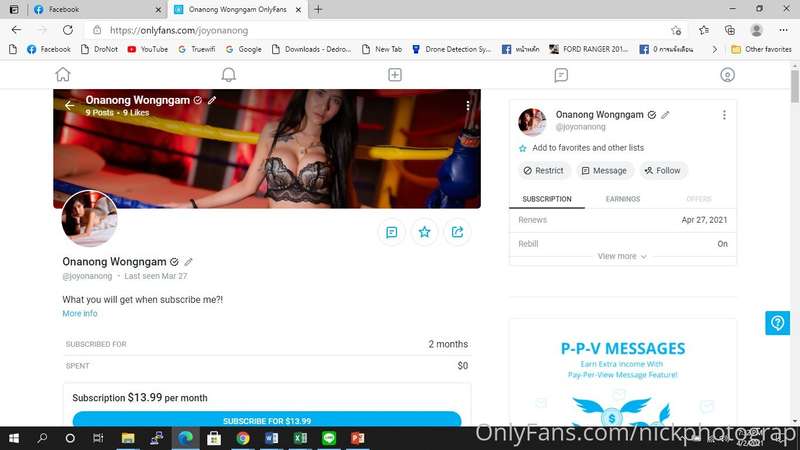
Task: Open the notifications bell
Action: point(229,75)
